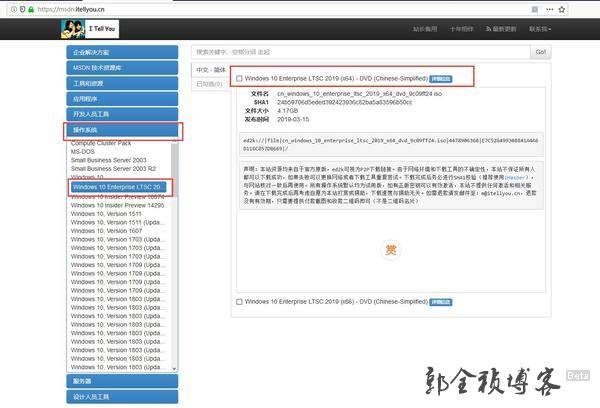Expand the 应用程序 category panel
The height and width of the screenshot is (408, 600).
pos(122,99)
